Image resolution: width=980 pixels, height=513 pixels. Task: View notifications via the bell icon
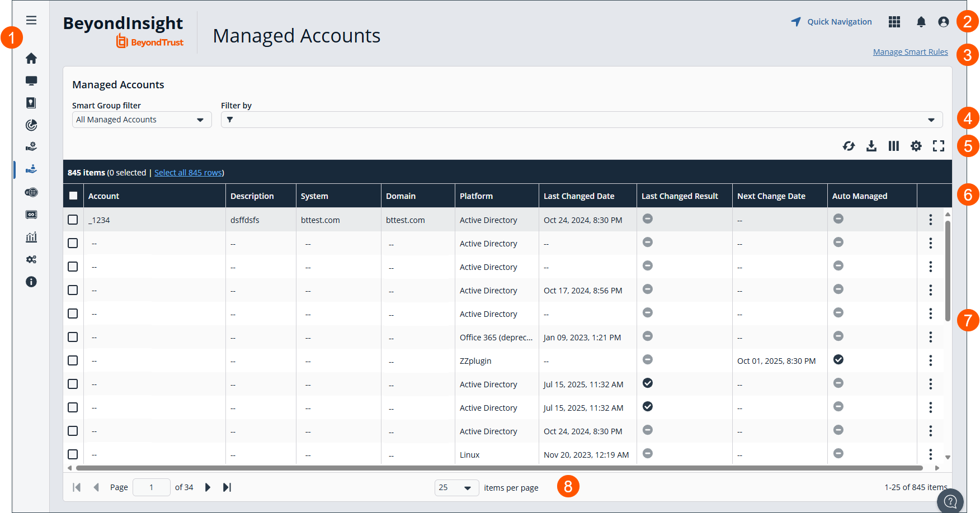(x=921, y=22)
